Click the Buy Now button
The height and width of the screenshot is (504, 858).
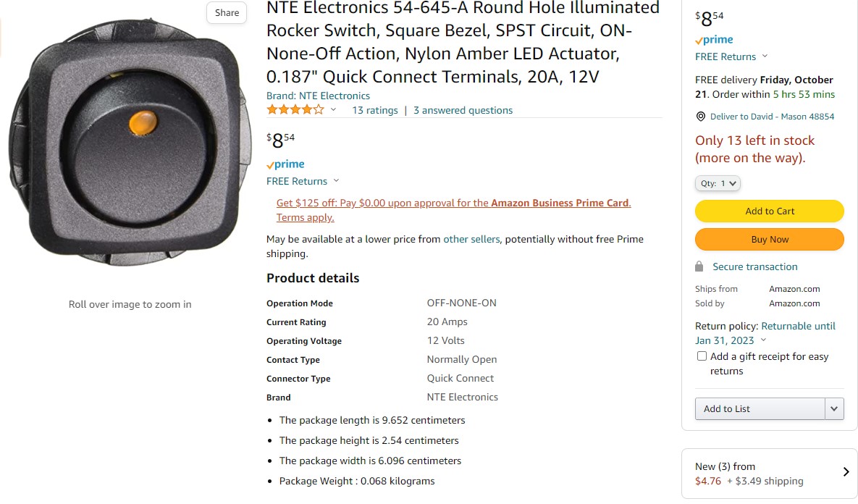(x=770, y=240)
